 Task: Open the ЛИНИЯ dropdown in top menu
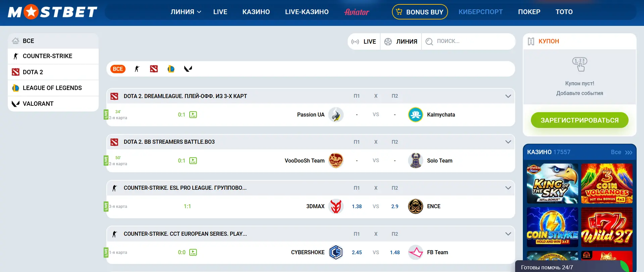tap(186, 12)
